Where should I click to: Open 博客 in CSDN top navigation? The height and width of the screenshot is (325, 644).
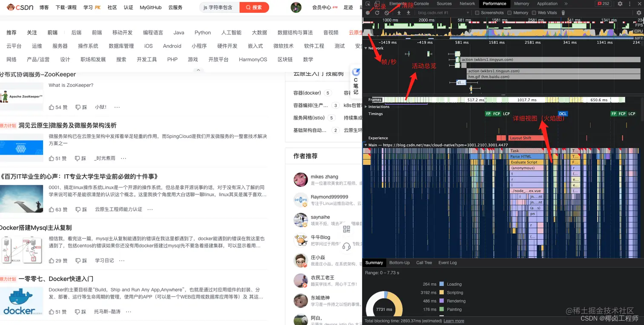coord(44,8)
